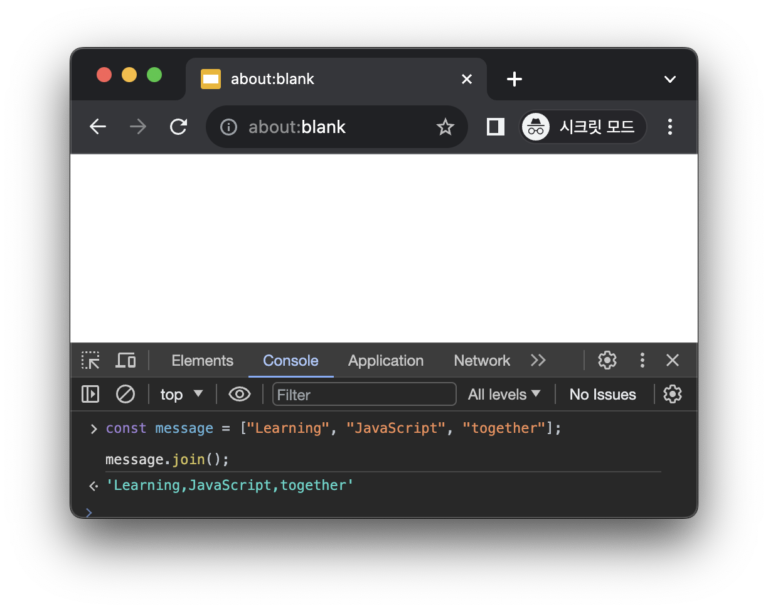The width and height of the screenshot is (768, 611).
Task: Create a live expression with the eye icon
Action: pos(240,394)
